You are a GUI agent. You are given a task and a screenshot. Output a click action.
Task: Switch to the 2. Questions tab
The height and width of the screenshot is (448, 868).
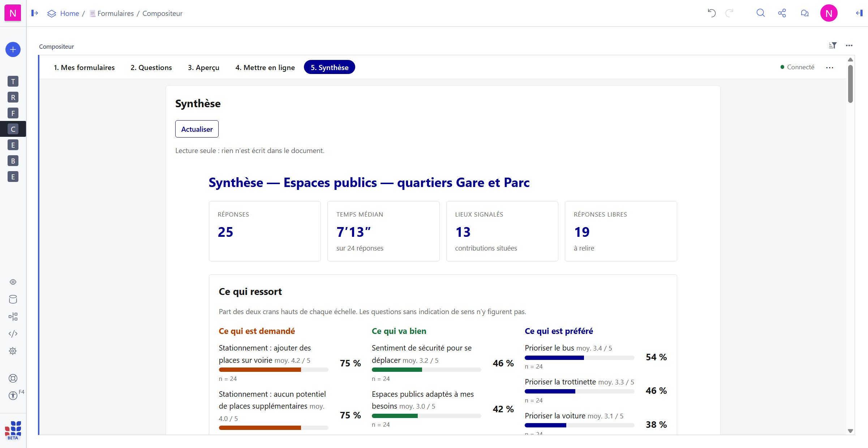point(151,68)
